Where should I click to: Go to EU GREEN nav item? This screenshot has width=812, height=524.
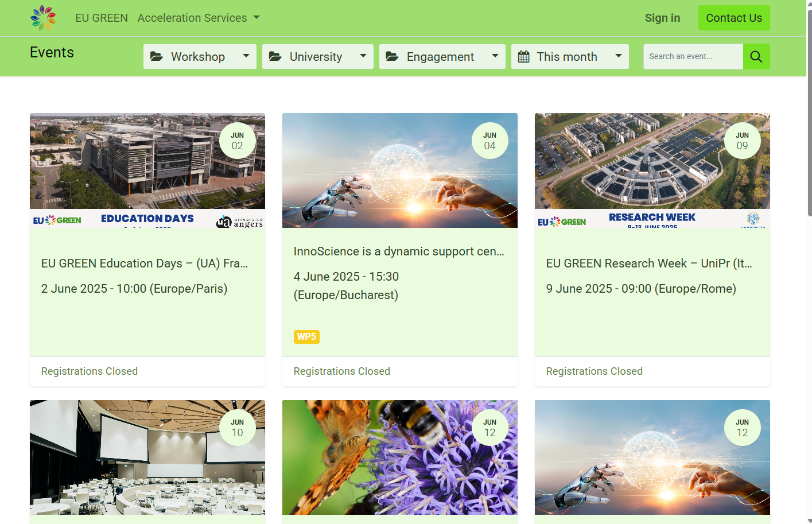click(102, 18)
